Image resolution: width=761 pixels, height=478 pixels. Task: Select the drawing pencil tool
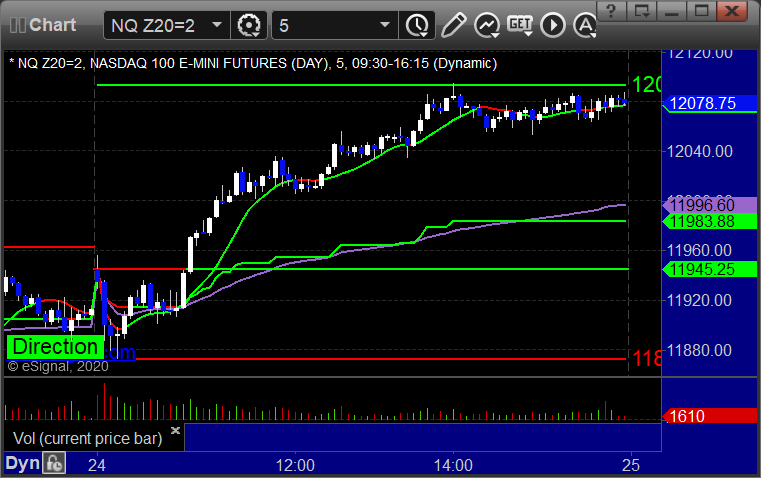coord(453,25)
